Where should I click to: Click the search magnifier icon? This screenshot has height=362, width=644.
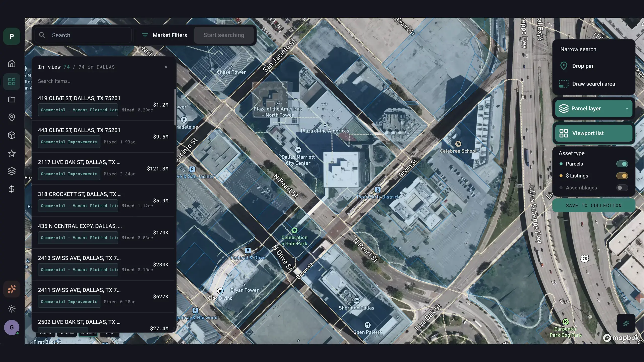[x=42, y=35]
